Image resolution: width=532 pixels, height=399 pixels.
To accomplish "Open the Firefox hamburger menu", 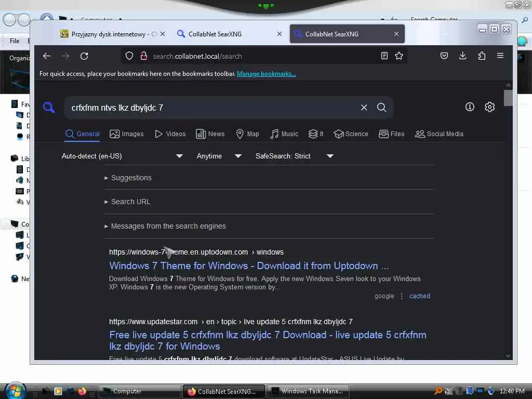I will [500, 56].
